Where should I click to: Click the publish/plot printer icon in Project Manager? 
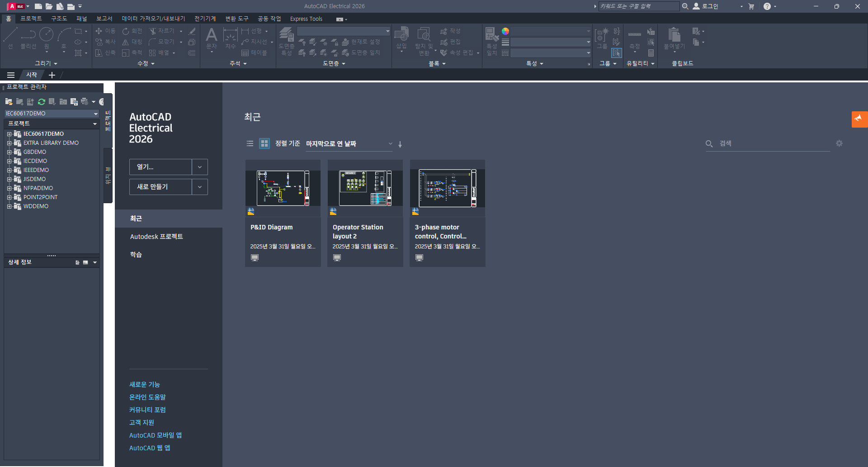coord(85,102)
